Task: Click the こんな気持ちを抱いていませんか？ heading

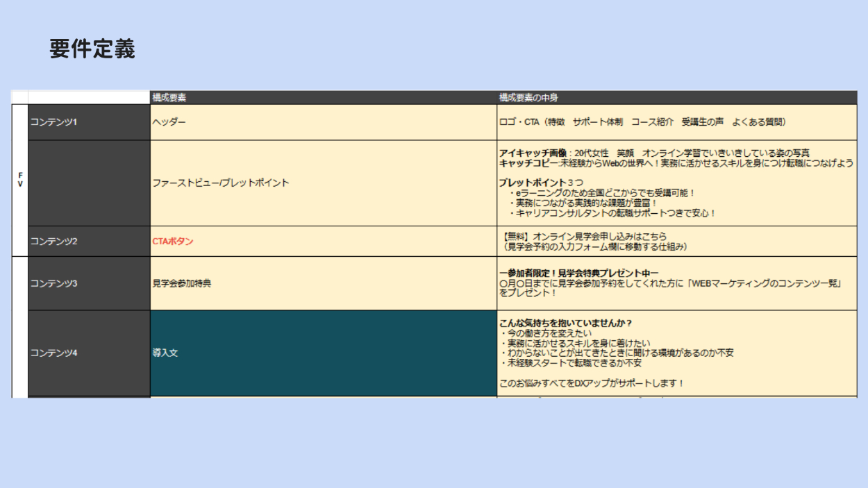Action: click(566, 323)
